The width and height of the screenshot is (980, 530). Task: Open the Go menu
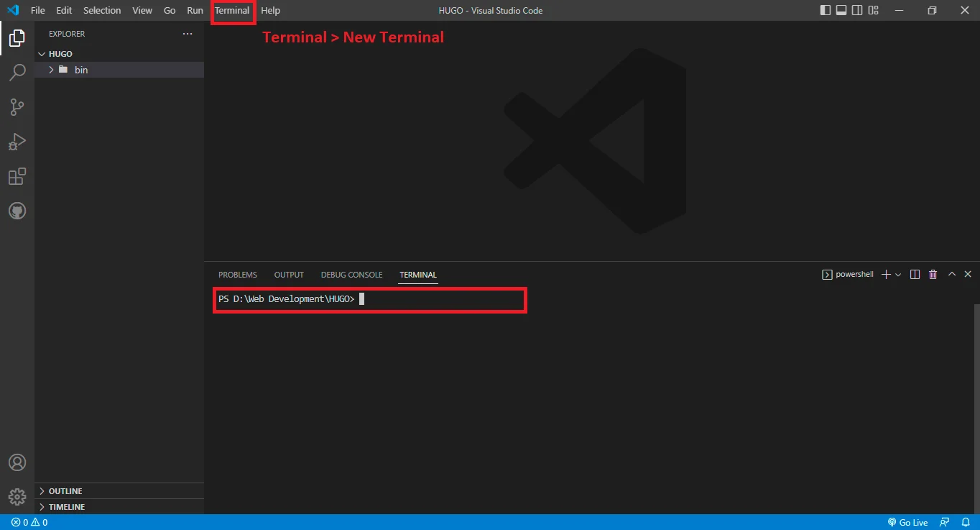pos(170,10)
